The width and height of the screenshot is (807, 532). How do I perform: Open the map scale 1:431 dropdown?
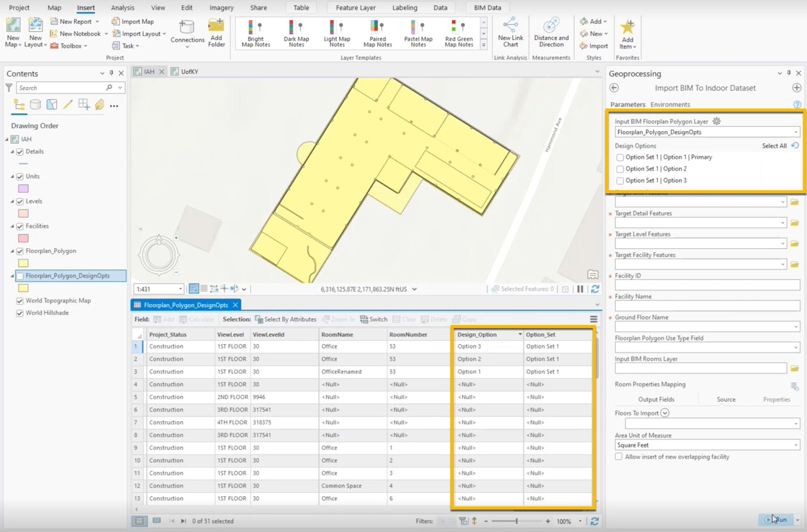point(180,289)
